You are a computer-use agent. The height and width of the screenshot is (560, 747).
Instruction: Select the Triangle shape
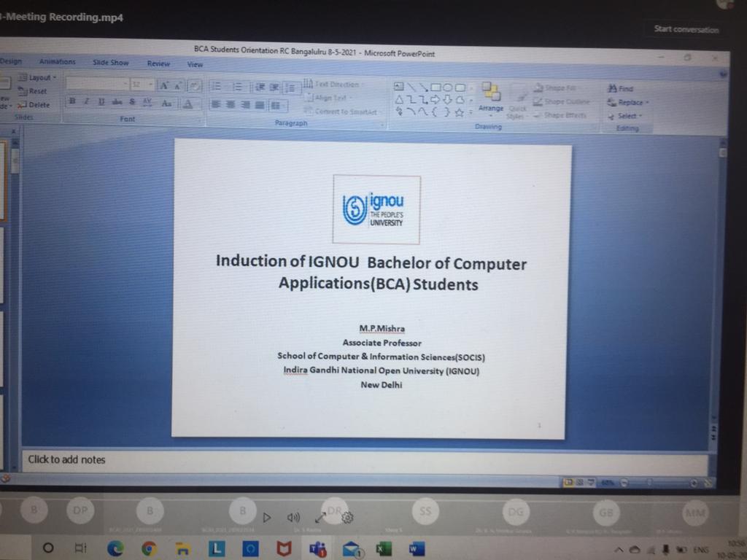(399, 99)
